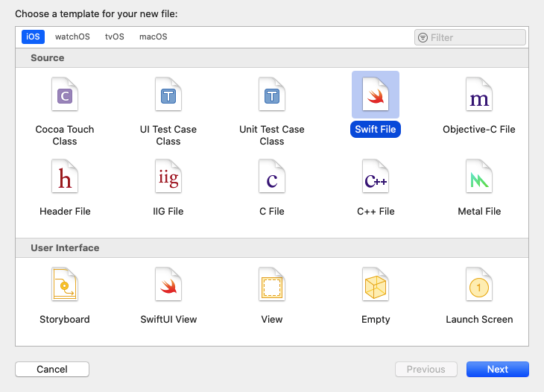Choose the Objective-C File icon
This screenshot has height=392, width=544.
(x=479, y=95)
